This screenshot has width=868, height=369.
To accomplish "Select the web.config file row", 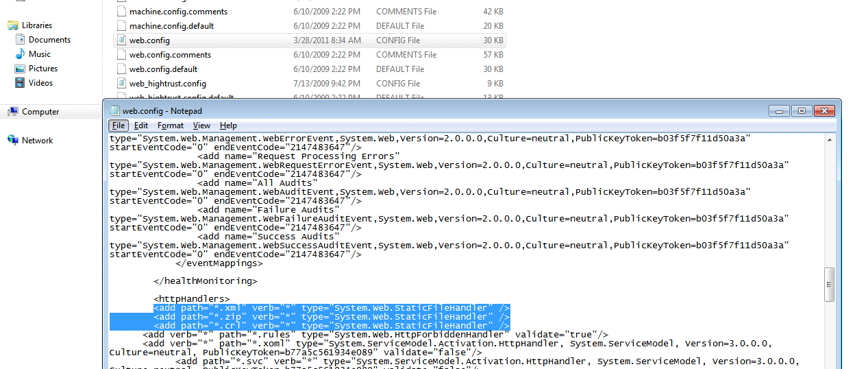I will point(310,40).
